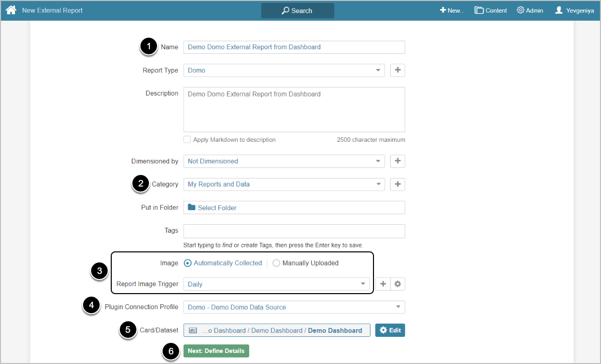Open the Admin menu
Image resolution: width=601 pixels, height=364 pixels.
pos(530,11)
